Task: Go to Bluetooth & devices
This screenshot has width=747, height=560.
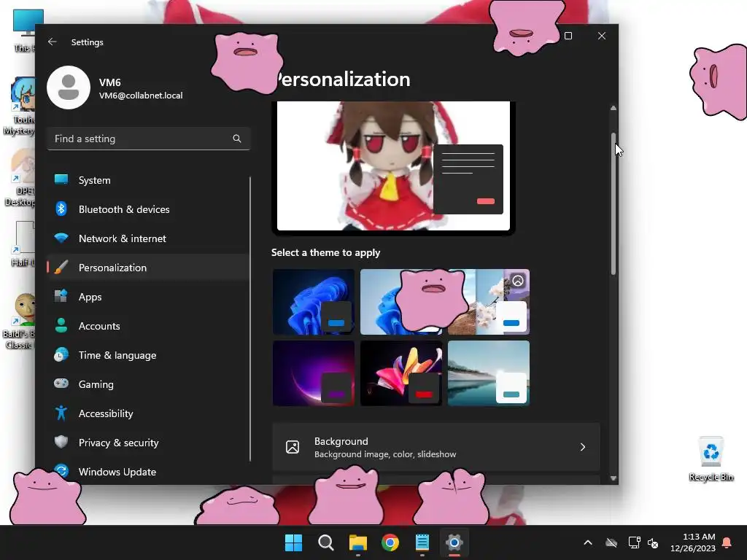Action: tap(147, 209)
